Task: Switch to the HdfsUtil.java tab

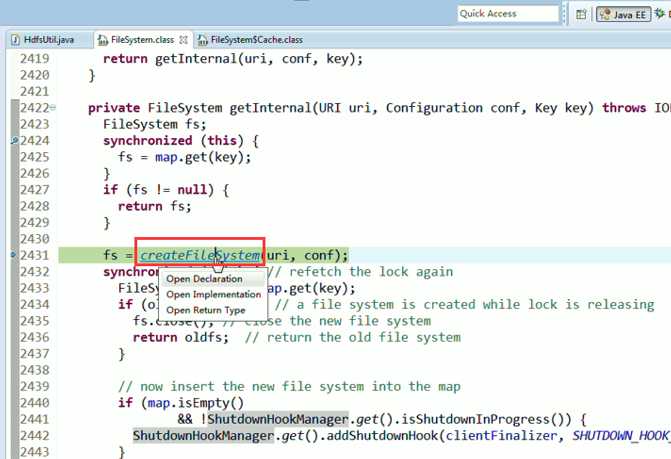Action: point(48,40)
